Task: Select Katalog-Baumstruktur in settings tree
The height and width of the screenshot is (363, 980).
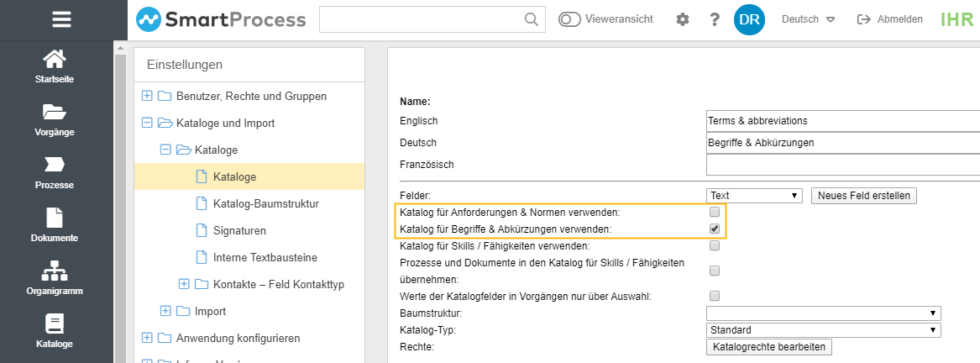Action: pos(265,203)
